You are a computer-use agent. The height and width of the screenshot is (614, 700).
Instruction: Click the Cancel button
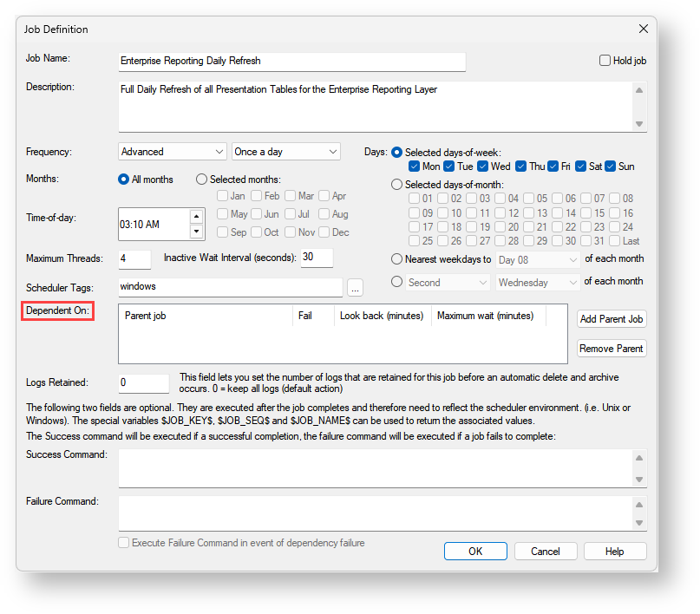tap(546, 552)
